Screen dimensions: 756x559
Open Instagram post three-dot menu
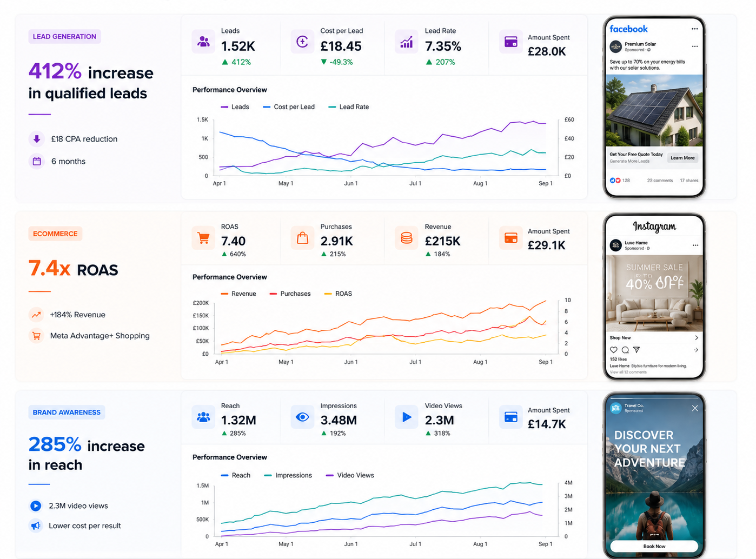(x=695, y=245)
